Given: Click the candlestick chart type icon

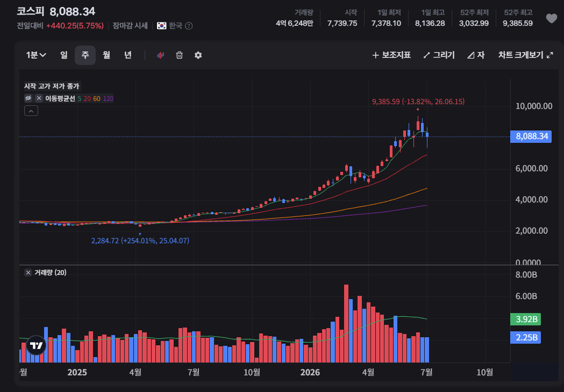Looking at the screenshot, I should (160, 55).
